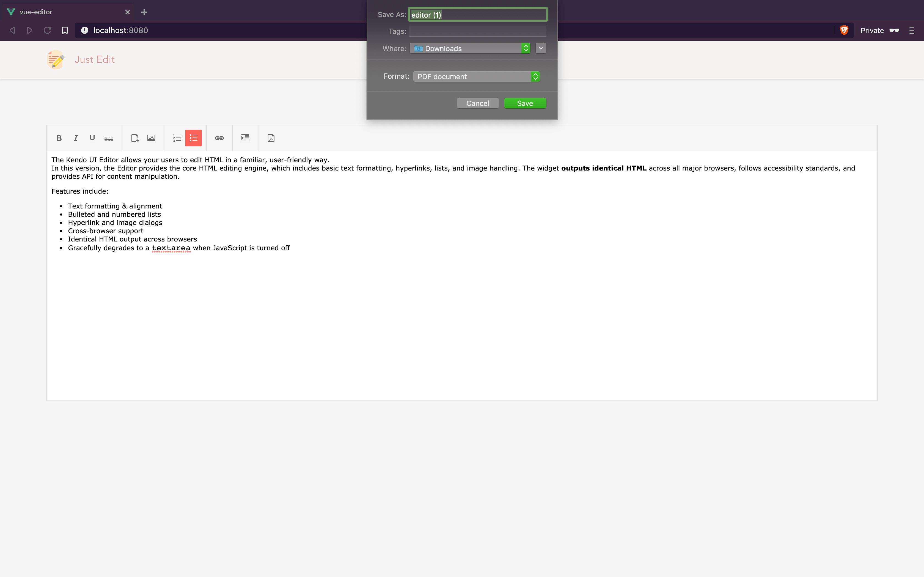Screen dimensions: 924x577
Task: Insert a numbered ordered list
Action: tap(177, 138)
